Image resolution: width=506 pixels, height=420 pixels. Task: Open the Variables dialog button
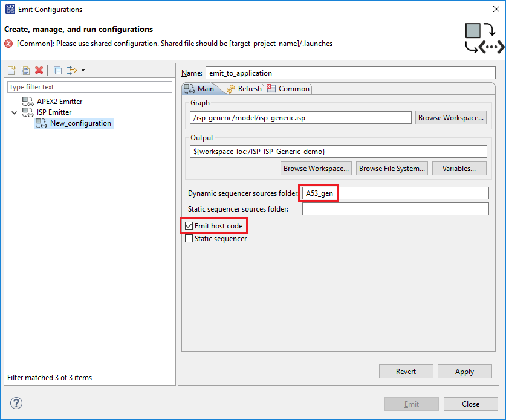coord(459,169)
